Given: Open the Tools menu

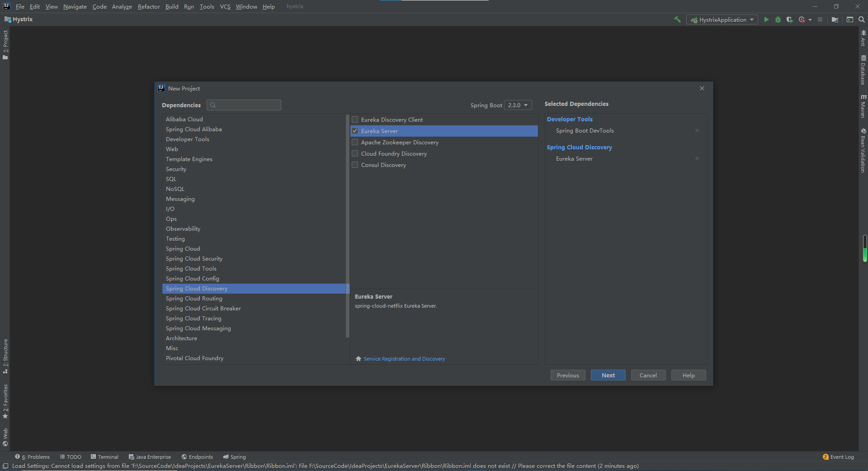Looking at the screenshot, I should tap(207, 6).
